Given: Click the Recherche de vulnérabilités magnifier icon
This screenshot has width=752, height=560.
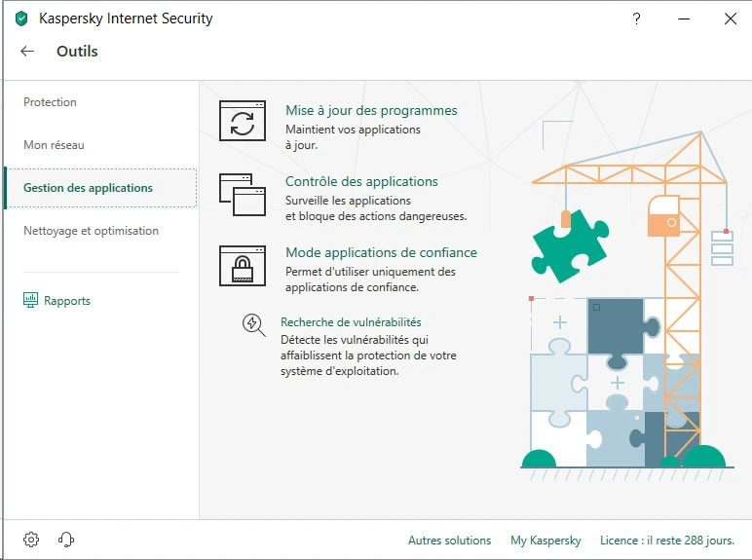Looking at the screenshot, I should tap(253, 324).
